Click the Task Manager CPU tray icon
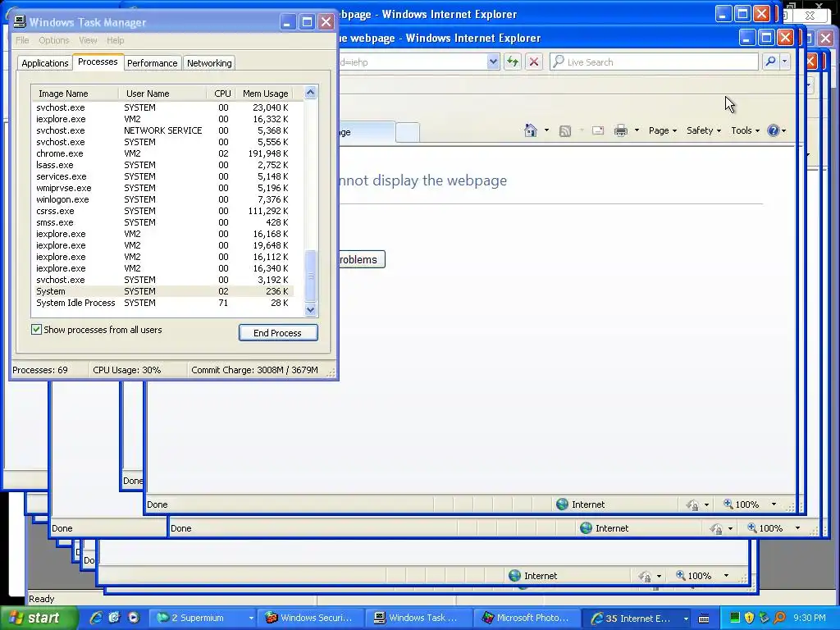Image resolution: width=840 pixels, height=630 pixels. tap(734, 618)
